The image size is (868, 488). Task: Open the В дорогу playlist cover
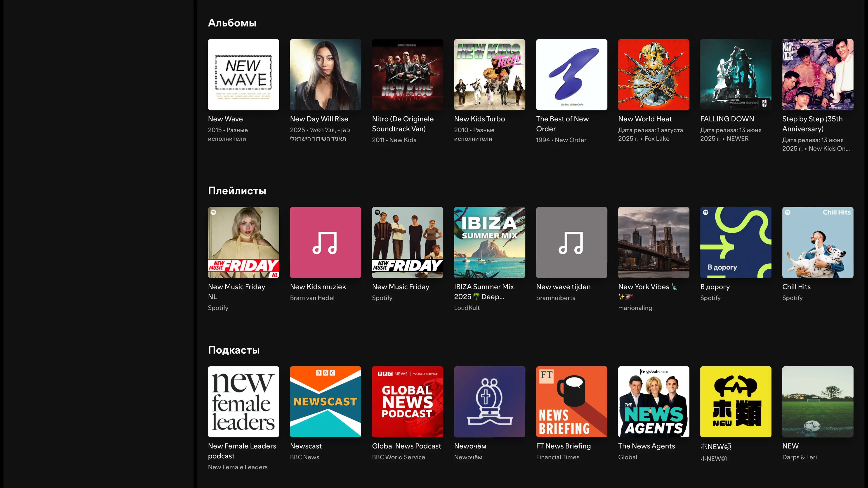tap(736, 242)
